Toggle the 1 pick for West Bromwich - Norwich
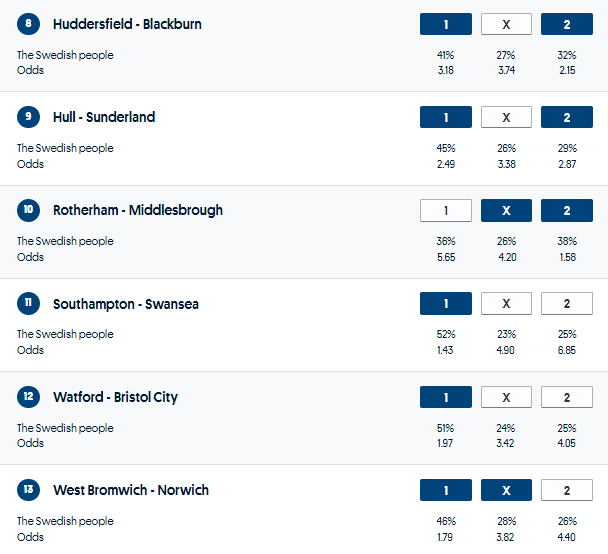The width and height of the screenshot is (608, 554). pyautogui.click(x=445, y=490)
